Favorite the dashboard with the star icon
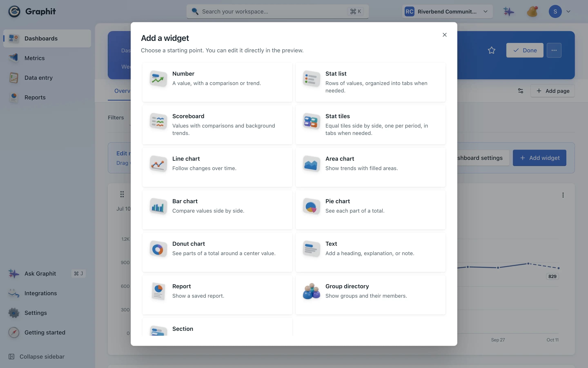 click(x=491, y=50)
